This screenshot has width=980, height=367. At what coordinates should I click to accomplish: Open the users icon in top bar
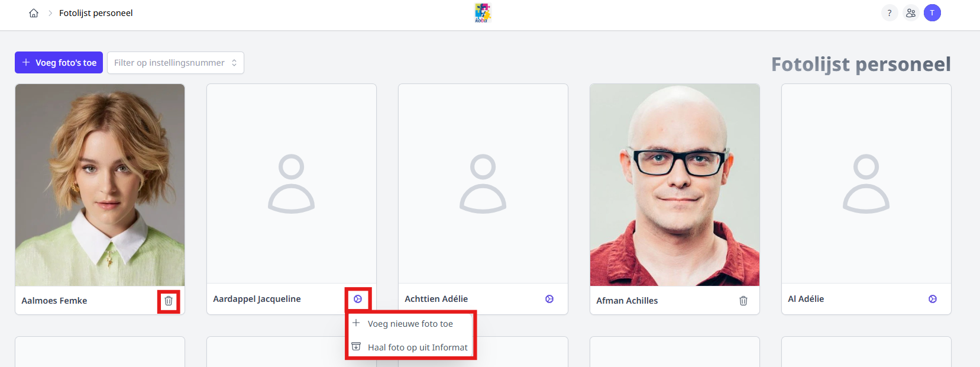(911, 13)
